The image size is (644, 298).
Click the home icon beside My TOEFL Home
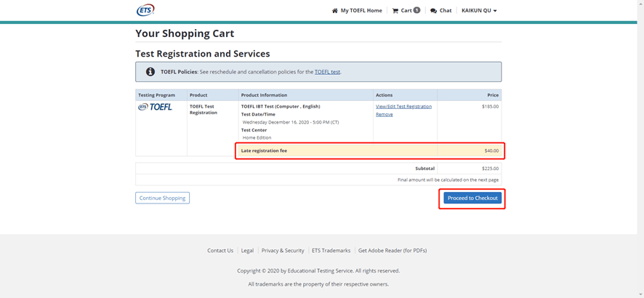pyautogui.click(x=335, y=11)
